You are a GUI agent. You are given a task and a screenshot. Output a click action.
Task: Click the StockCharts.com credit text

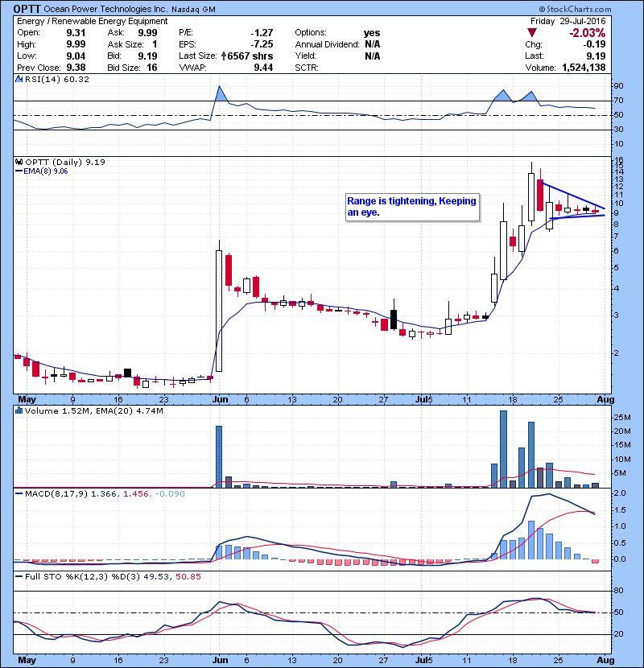(x=575, y=9)
